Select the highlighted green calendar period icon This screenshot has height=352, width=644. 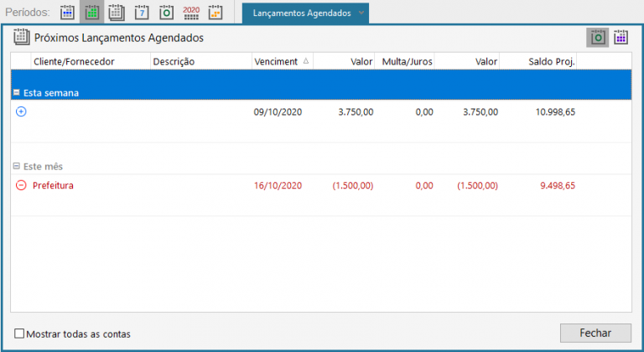[x=91, y=13]
